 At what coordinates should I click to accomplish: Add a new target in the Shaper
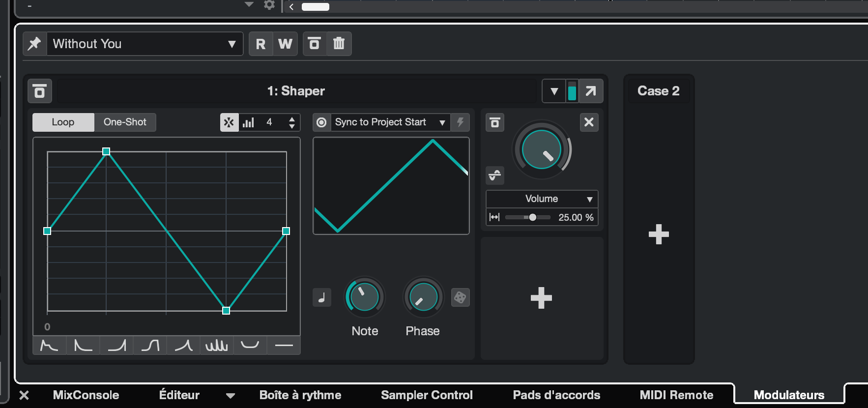tap(542, 298)
